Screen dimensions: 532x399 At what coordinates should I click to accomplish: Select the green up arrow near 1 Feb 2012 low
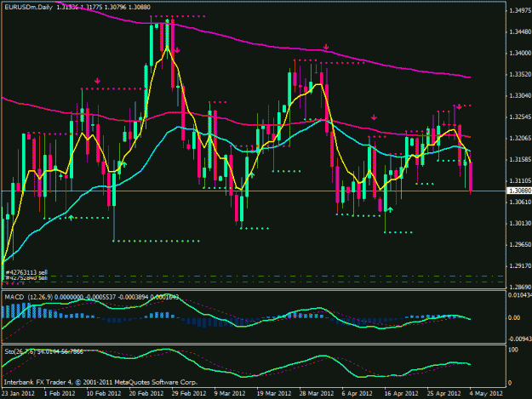click(x=71, y=218)
